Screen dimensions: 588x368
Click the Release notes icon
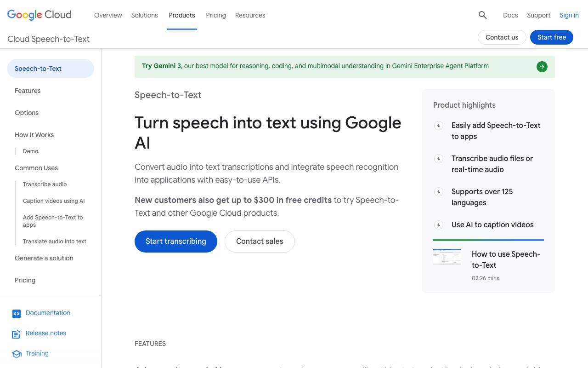pyautogui.click(x=17, y=334)
